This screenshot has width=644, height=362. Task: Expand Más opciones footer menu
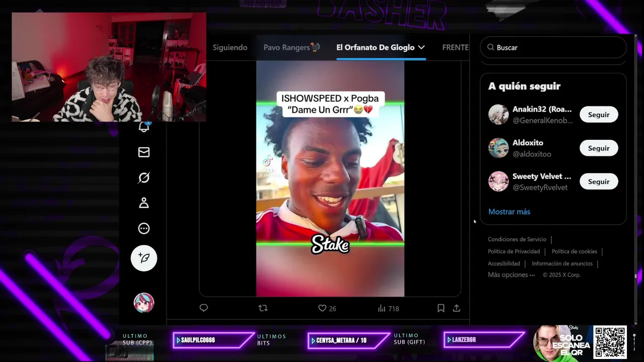tap(511, 275)
